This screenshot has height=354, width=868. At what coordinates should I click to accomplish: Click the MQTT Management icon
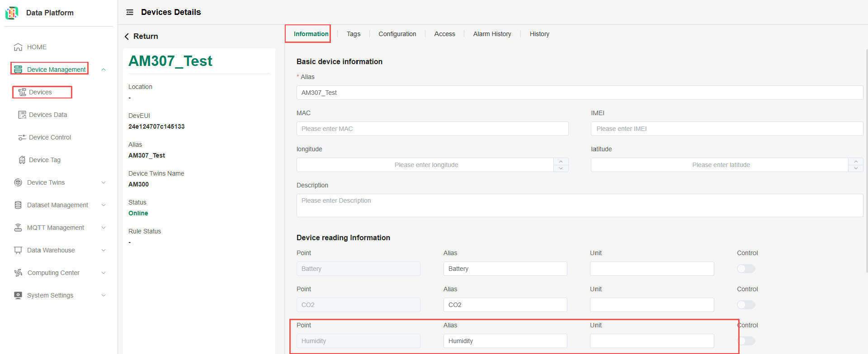(18, 228)
